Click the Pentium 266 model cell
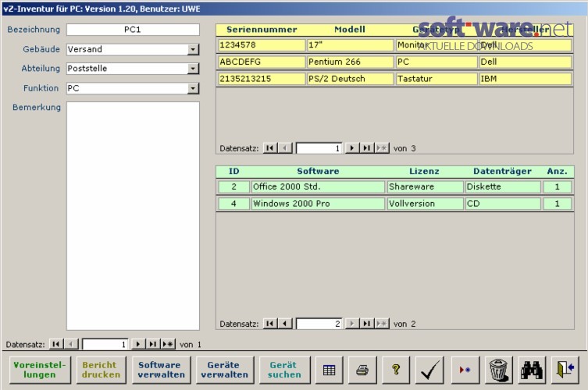Screen dimensions: 588x390 click(x=351, y=62)
